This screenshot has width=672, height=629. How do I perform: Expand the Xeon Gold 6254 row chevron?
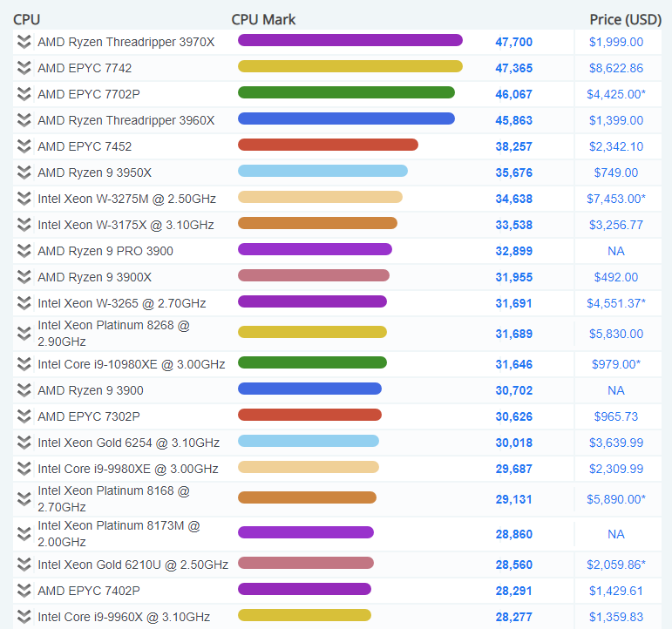click(24, 443)
